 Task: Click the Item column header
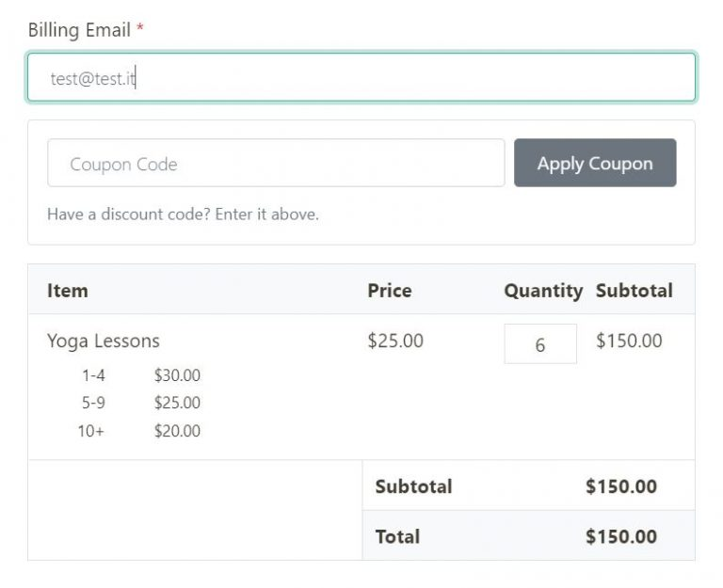click(x=68, y=290)
